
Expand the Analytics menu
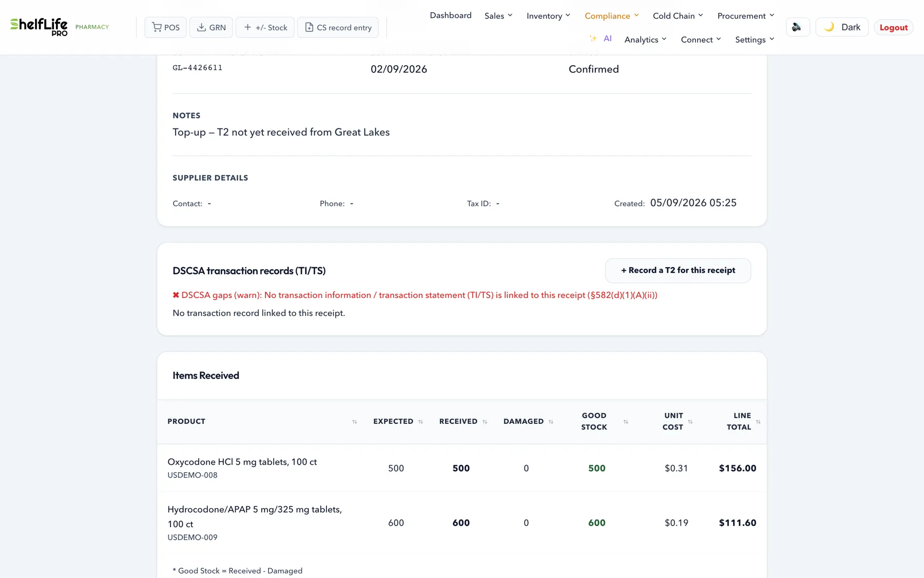pyautogui.click(x=645, y=40)
